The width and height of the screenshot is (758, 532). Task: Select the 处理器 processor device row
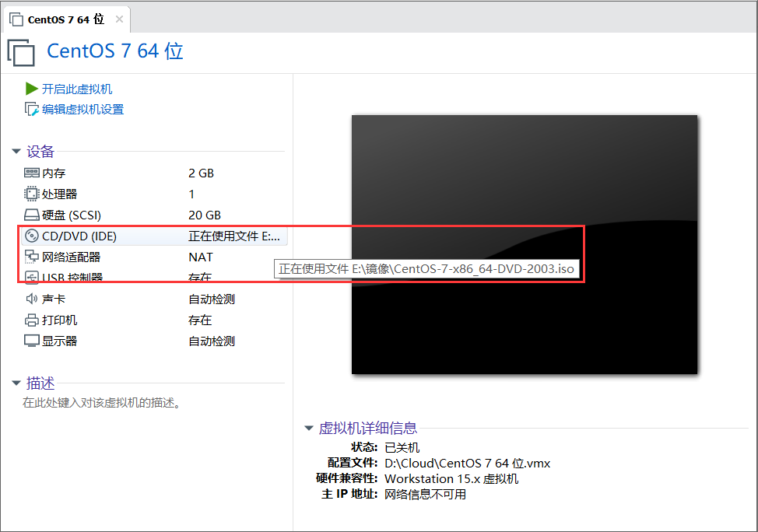click(x=154, y=194)
